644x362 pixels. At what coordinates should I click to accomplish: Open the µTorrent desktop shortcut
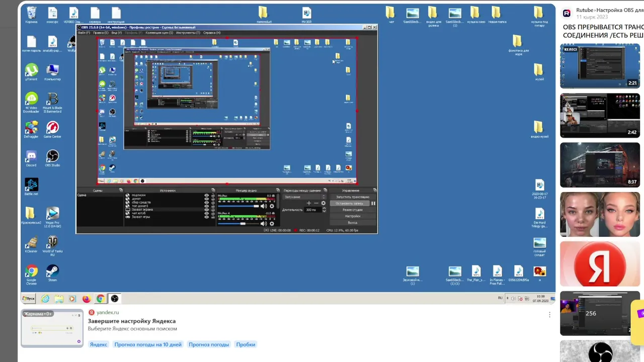31,72
